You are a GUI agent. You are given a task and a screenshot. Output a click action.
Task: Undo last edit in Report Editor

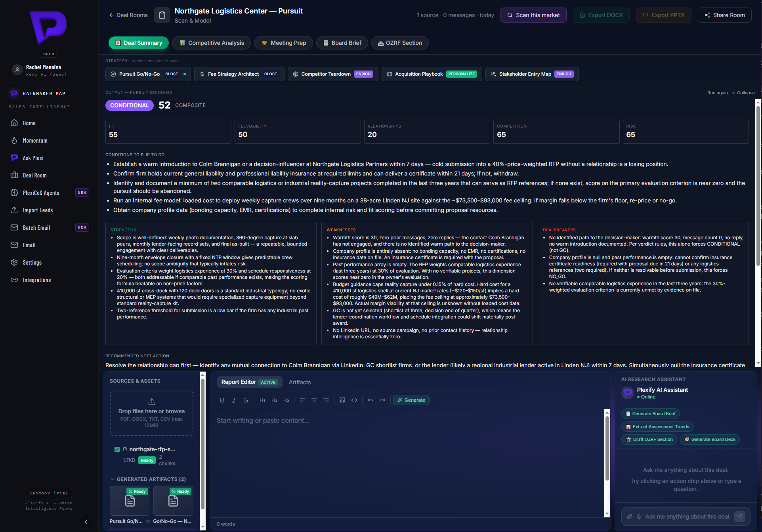point(370,400)
